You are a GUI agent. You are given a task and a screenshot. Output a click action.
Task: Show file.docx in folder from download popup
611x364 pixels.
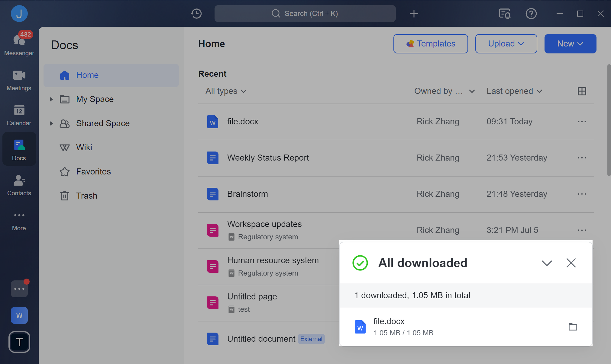point(573,327)
